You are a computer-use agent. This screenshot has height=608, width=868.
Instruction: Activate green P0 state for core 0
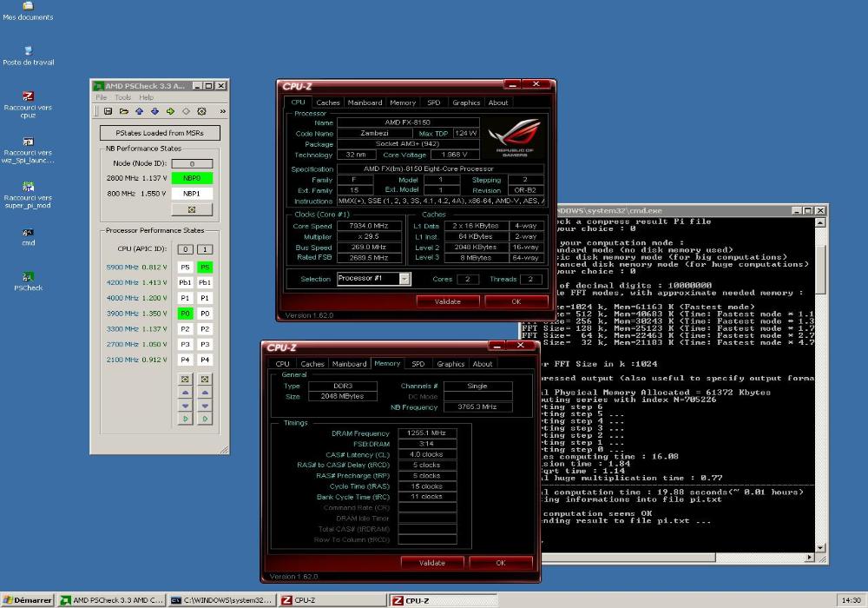click(x=186, y=314)
